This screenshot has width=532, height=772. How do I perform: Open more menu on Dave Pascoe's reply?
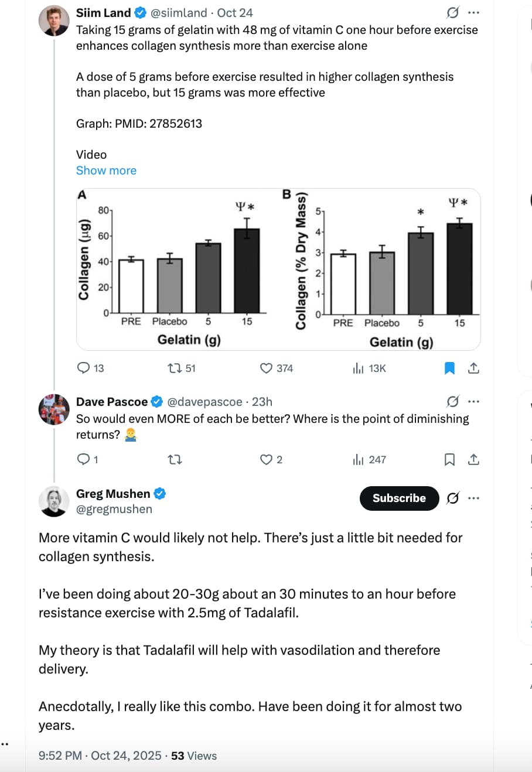tap(474, 402)
